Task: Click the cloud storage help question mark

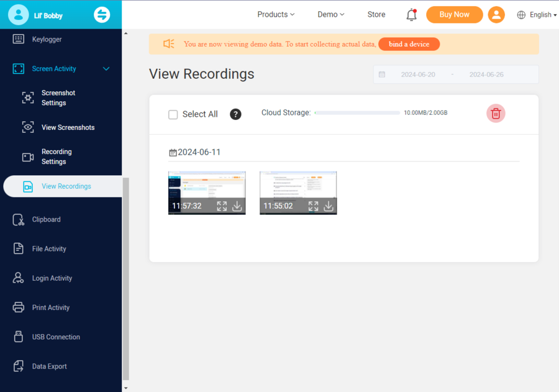Action: click(x=235, y=114)
